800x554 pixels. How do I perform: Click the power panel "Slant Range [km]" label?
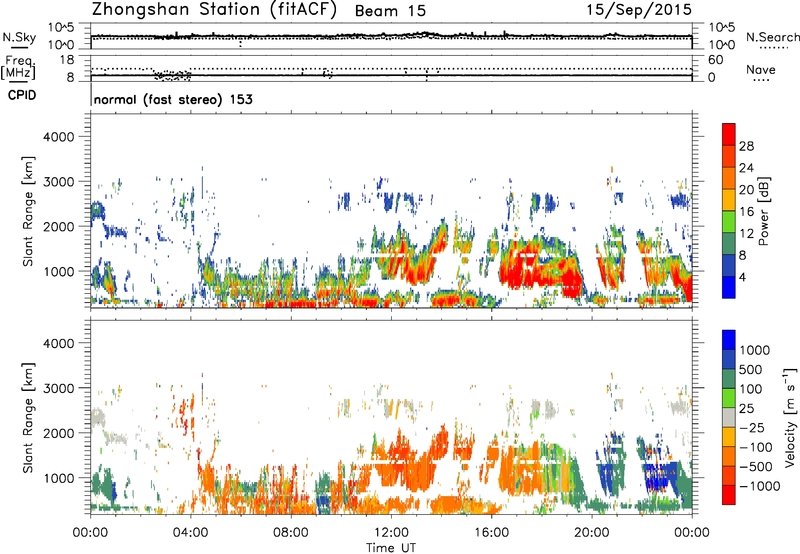(x=28, y=211)
